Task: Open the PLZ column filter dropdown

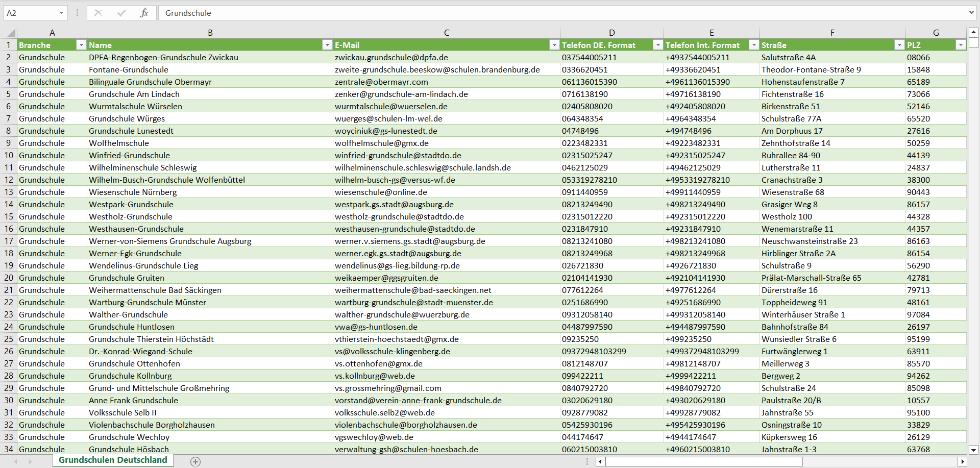Action: click(961, 45)
